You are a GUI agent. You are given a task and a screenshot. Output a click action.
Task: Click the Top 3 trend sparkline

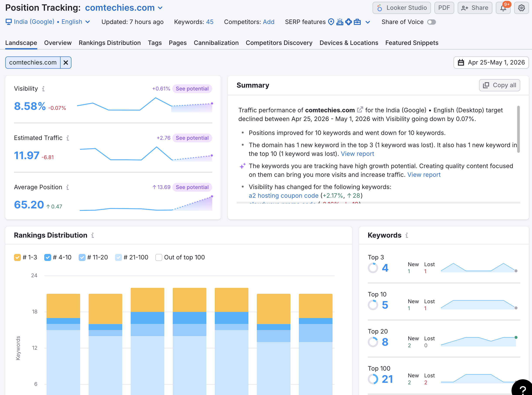(x=479, y=268)
